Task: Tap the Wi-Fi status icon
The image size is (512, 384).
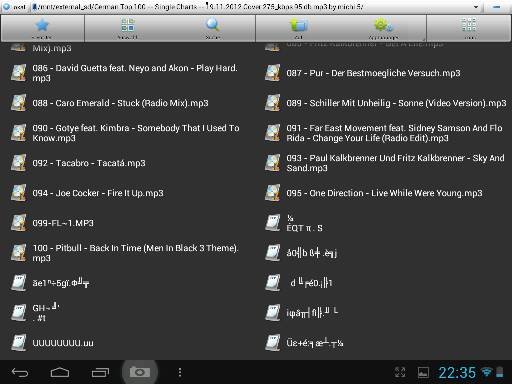Action: tap(487, 371)
